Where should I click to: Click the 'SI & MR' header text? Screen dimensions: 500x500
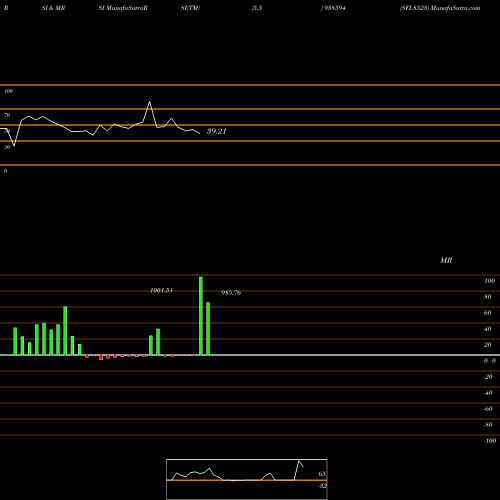pos(53,8)
